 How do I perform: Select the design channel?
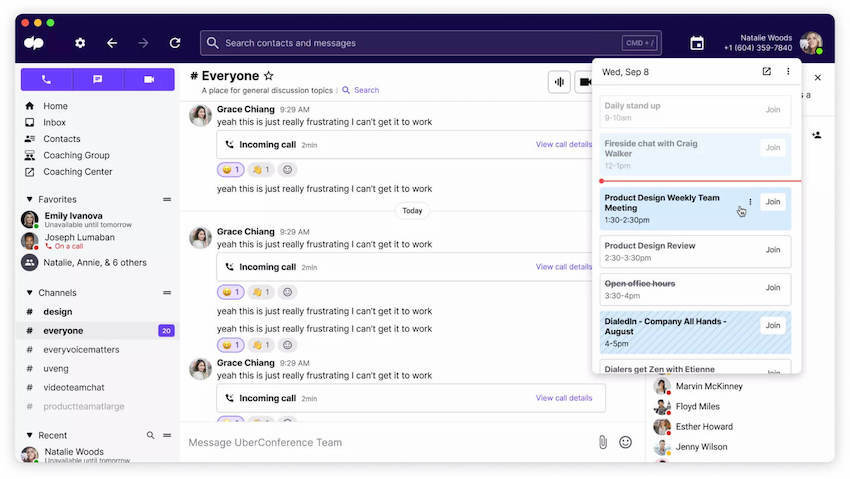coord(98,312)
